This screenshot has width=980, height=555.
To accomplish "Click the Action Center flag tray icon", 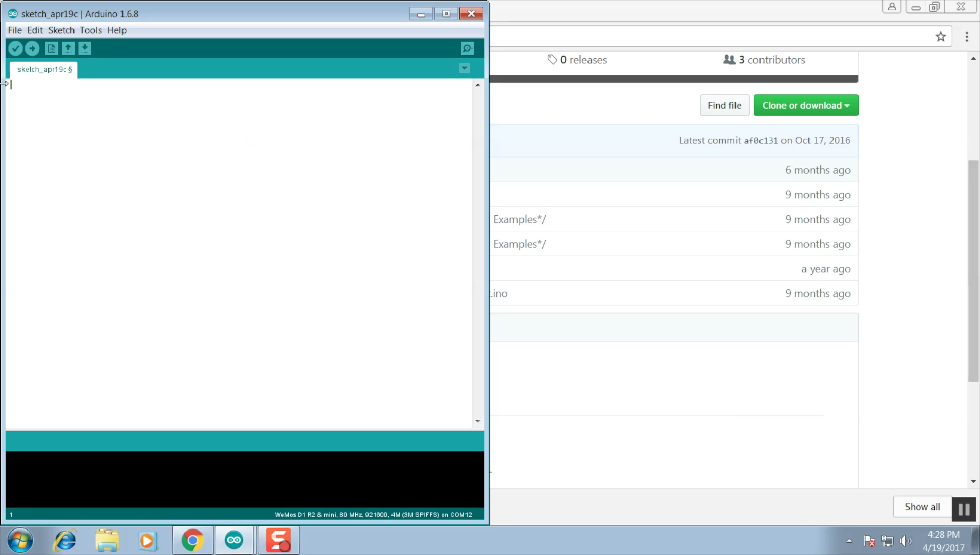I will pyautogui.click(x=869, y=541).
